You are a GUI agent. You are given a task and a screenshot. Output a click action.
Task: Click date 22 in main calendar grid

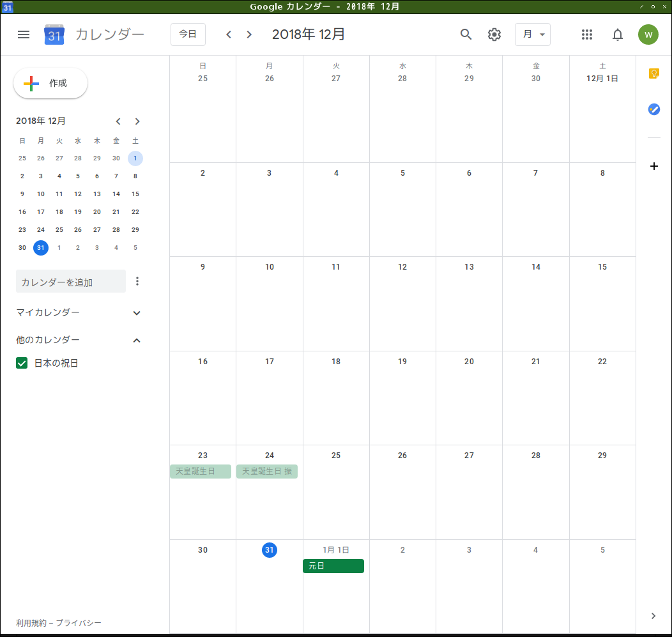point(602,362)
